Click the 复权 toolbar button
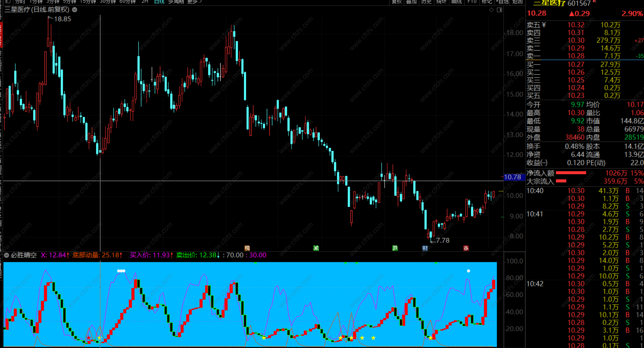The width and height of the screenshot is (644, 348). click(x=397, y=2)
